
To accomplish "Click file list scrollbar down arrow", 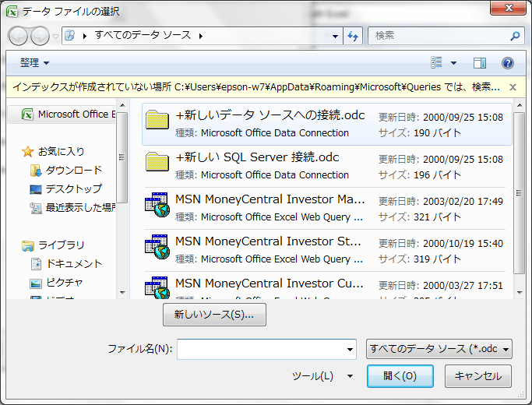I will [x=520, y=292].
